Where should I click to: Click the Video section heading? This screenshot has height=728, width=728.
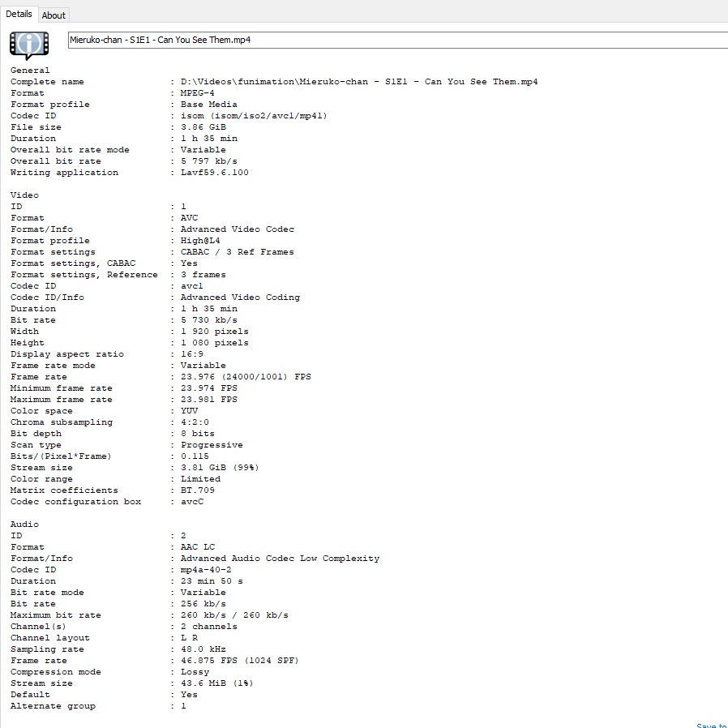pyautogui.click(x=24, y=195)
